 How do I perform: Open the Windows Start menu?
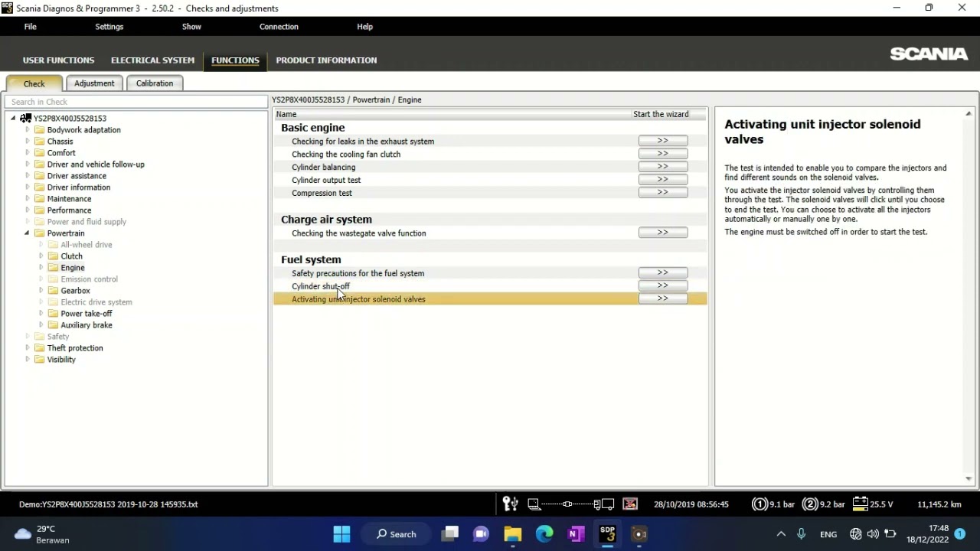tap(341, 534)
